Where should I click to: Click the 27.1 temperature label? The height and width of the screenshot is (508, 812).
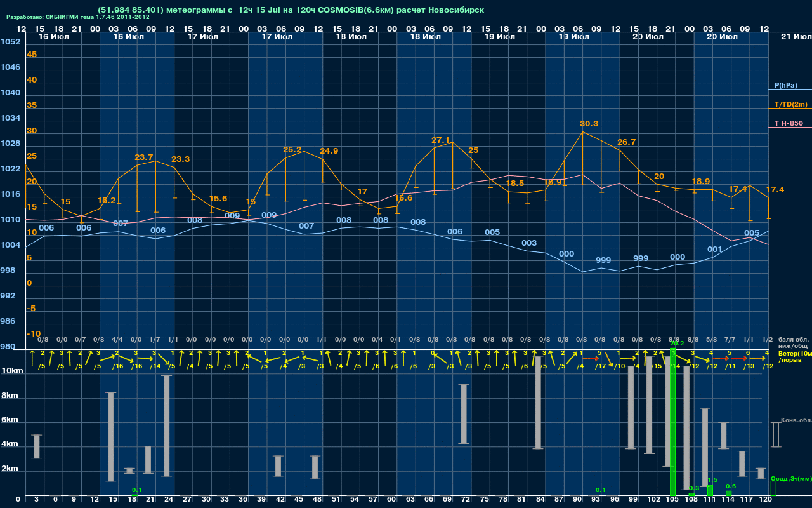tap(440, 140)
